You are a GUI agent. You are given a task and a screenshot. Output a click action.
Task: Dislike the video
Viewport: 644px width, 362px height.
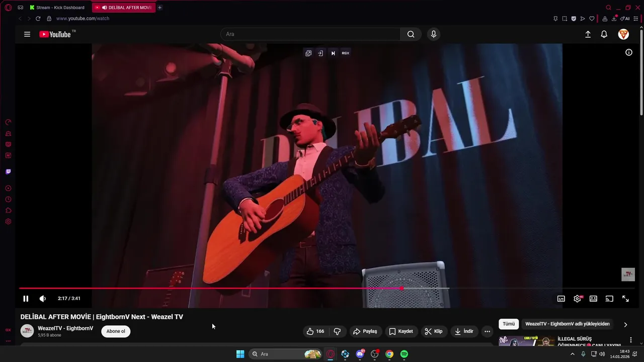(x=337, y=331)
